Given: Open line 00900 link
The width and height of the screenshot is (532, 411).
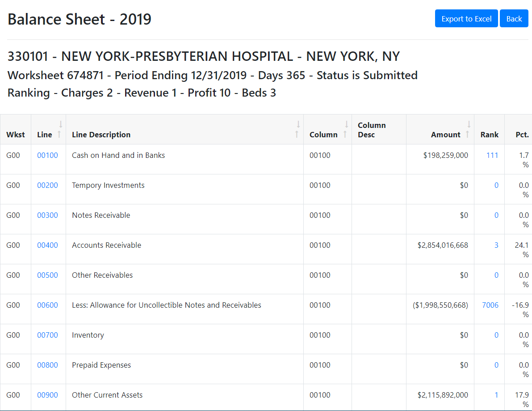Looking at the screenshot, I should [x=47, y=395].
